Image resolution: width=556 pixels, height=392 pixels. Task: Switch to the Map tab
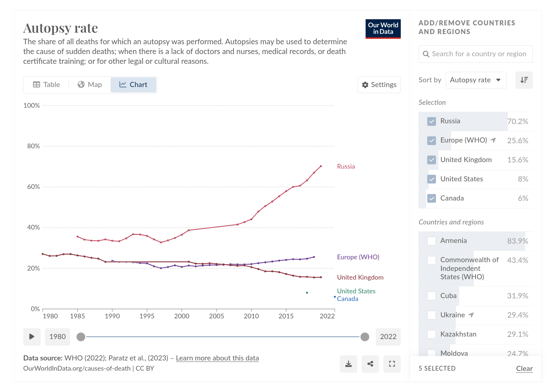click(x=90, y=84)
